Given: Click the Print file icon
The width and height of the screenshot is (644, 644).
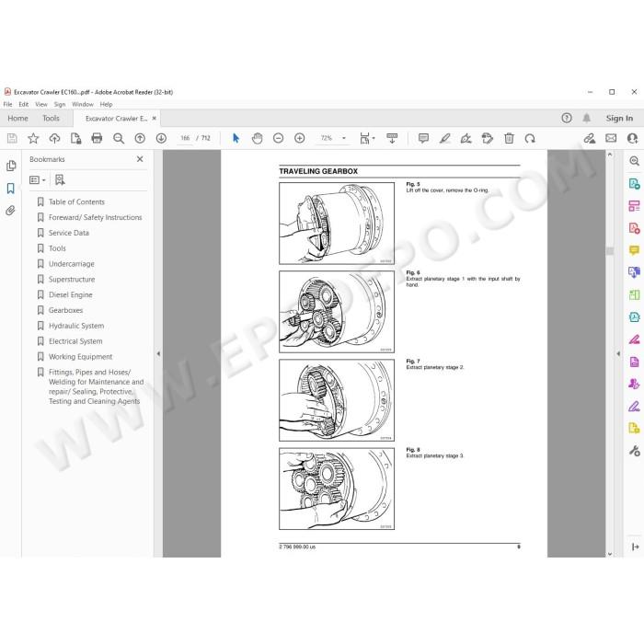Looking at the screenshot, I should click(97, 138).
